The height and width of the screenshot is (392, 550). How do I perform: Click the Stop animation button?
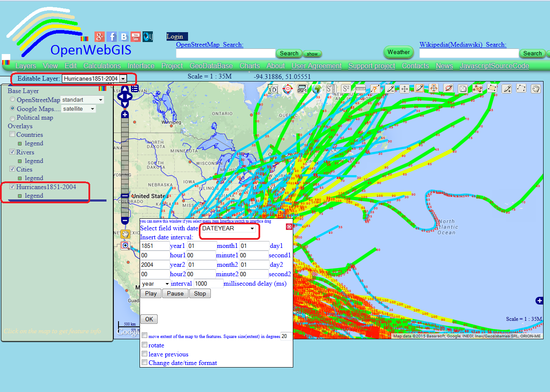tap(200, 293)
